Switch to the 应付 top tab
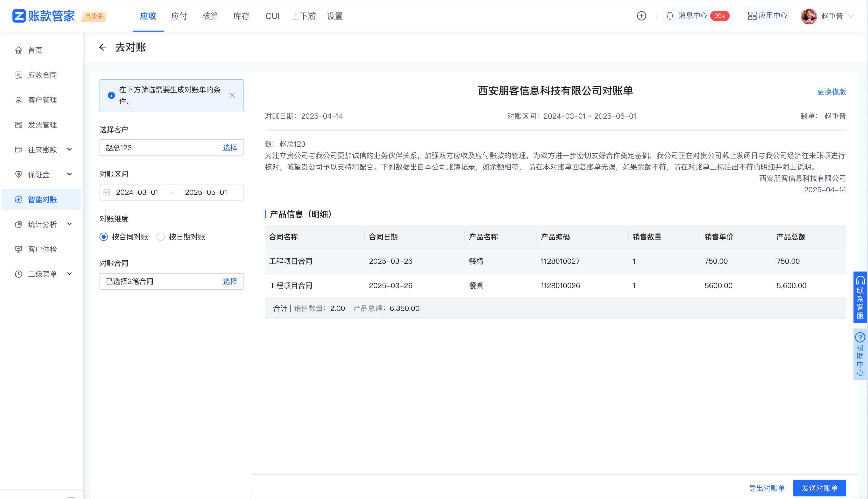 pos(179,16)
